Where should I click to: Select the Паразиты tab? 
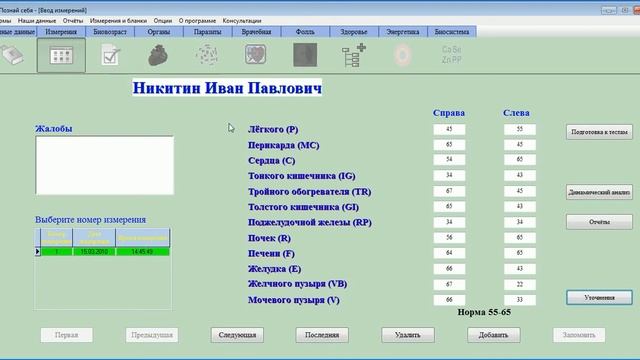coord(207,31)
